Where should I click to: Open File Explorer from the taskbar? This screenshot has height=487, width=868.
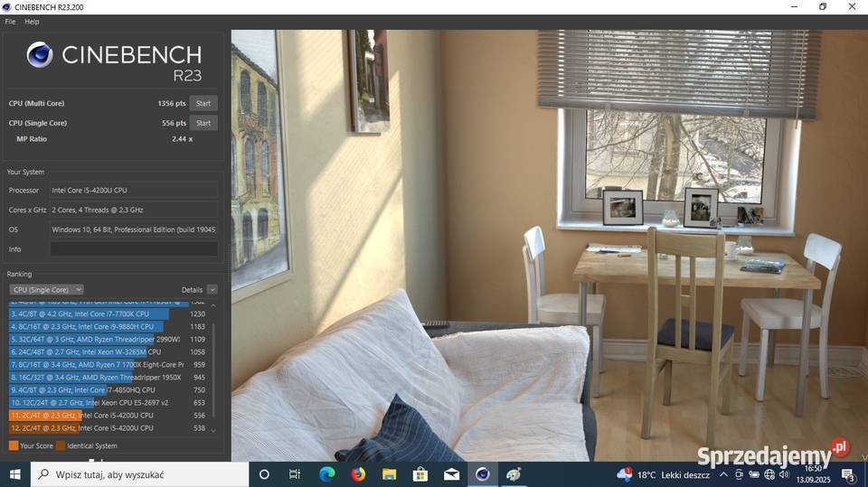click(389, 474)
